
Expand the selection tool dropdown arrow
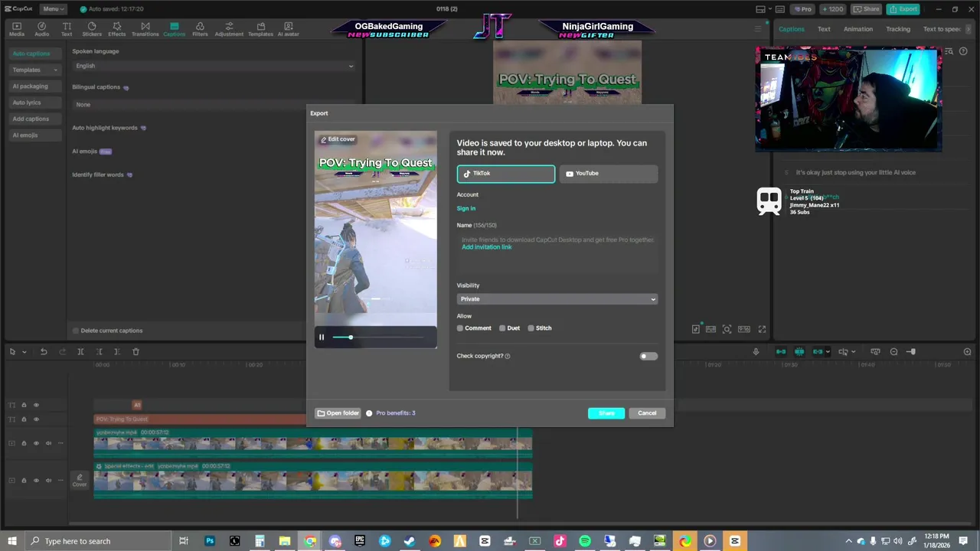point(24,352)
